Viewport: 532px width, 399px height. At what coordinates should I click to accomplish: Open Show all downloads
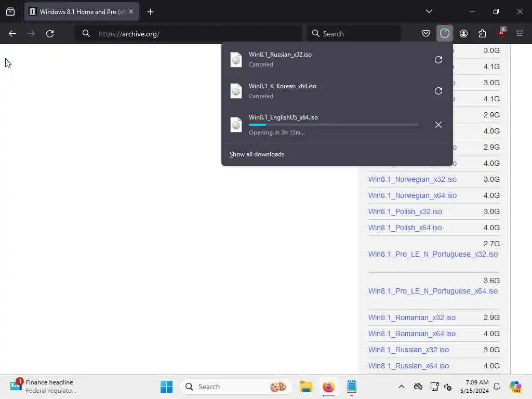click(257, 154)
